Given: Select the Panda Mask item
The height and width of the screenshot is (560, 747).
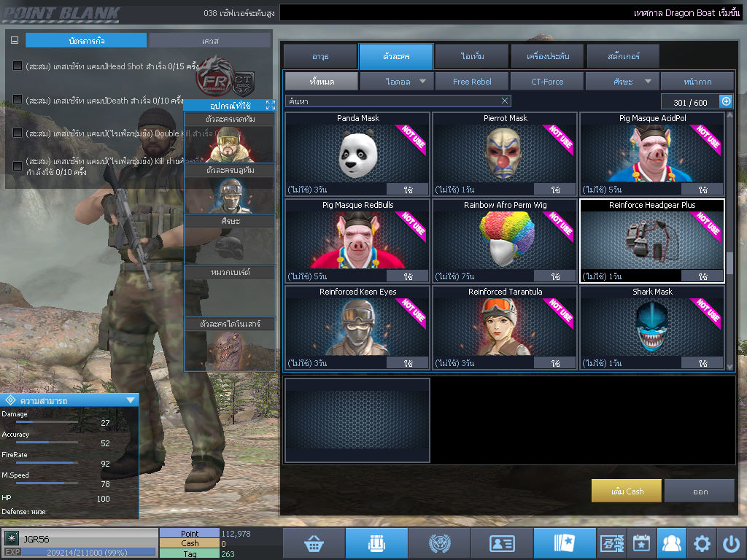Looking at the screenshot, I should [x=357, y=154].
